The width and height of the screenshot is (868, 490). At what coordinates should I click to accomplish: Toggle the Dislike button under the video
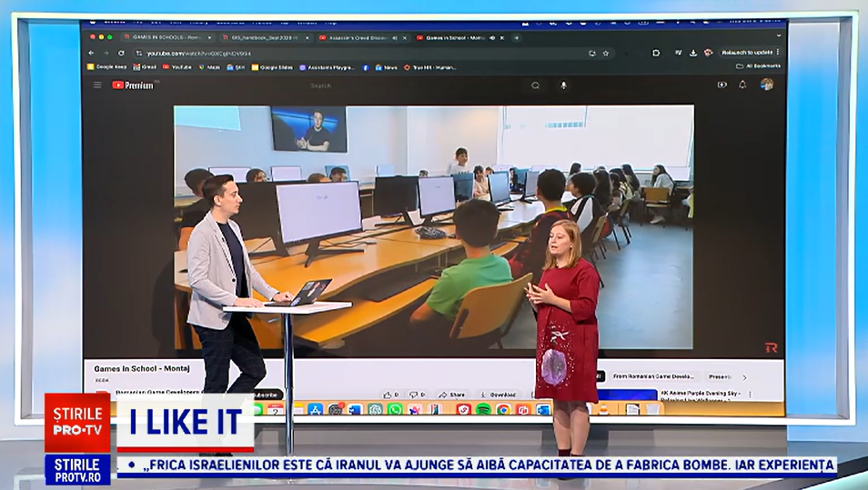click(415, 395)
